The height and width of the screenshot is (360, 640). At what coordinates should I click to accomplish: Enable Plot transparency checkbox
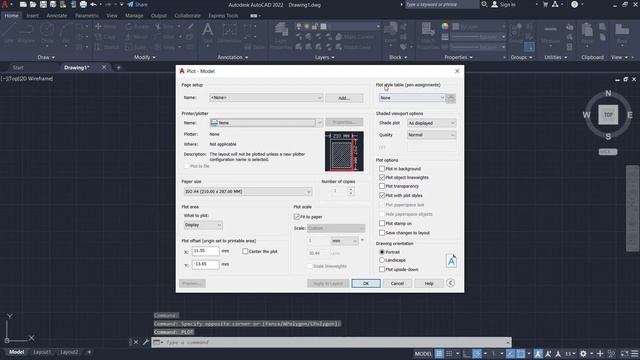382,186
